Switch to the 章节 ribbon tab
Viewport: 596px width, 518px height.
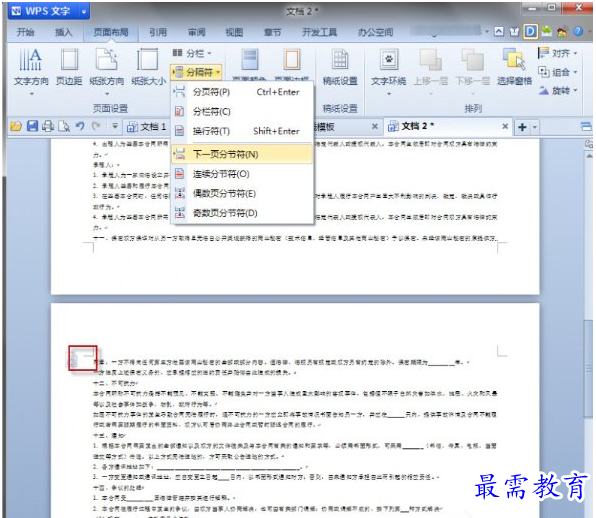(273, 32)
